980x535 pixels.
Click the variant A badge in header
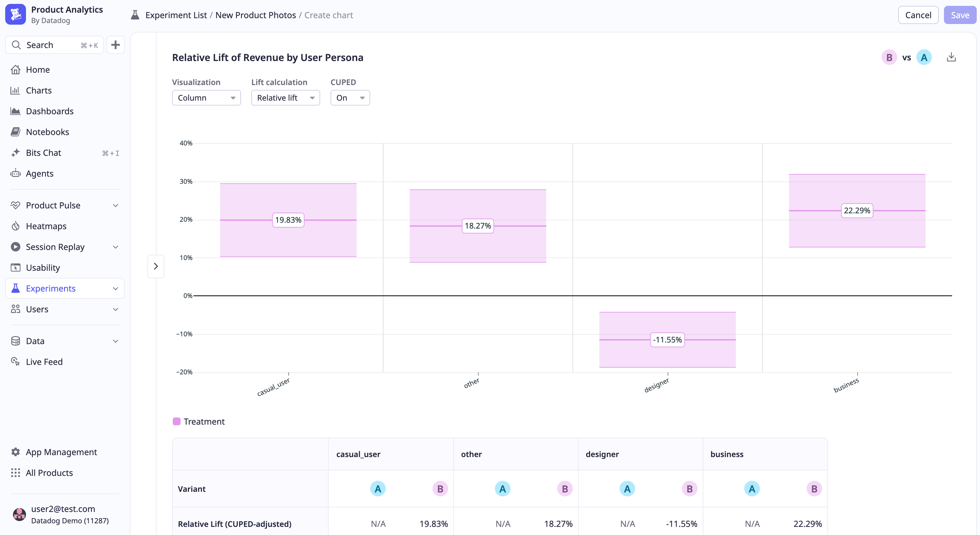[924, 57]
